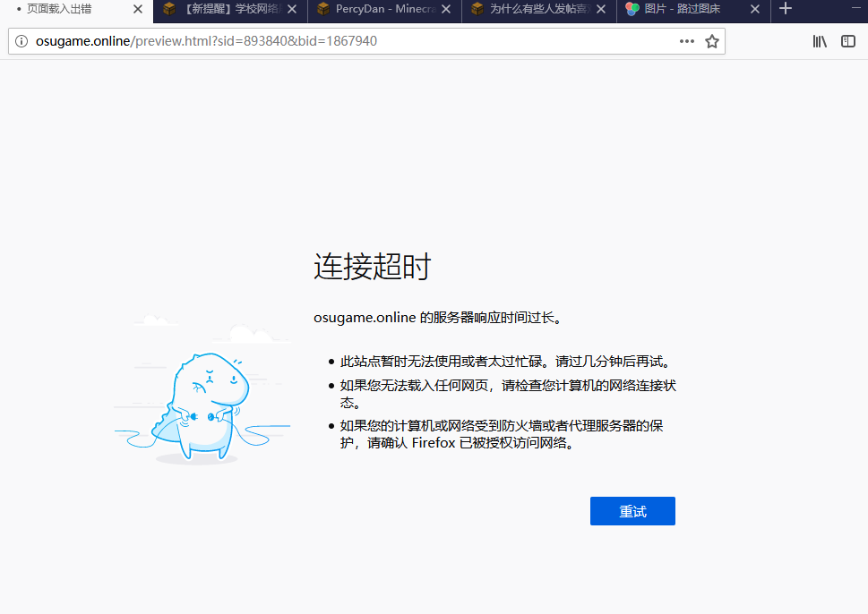Open the Library bookshelf icon
Screen dimensions: 868x614
click(x=820, y=41)
